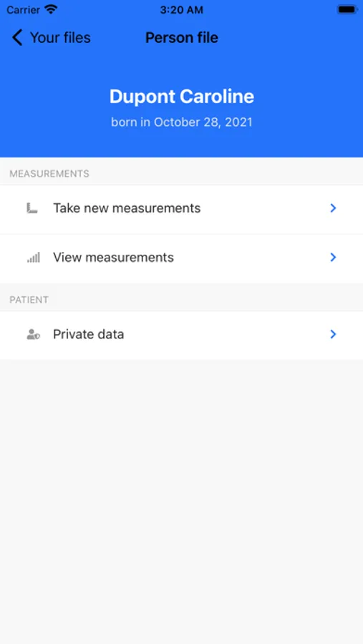Tap the MEASUREMENTS section header
Viewport: 363px width, 644px height.
(49, 174)
